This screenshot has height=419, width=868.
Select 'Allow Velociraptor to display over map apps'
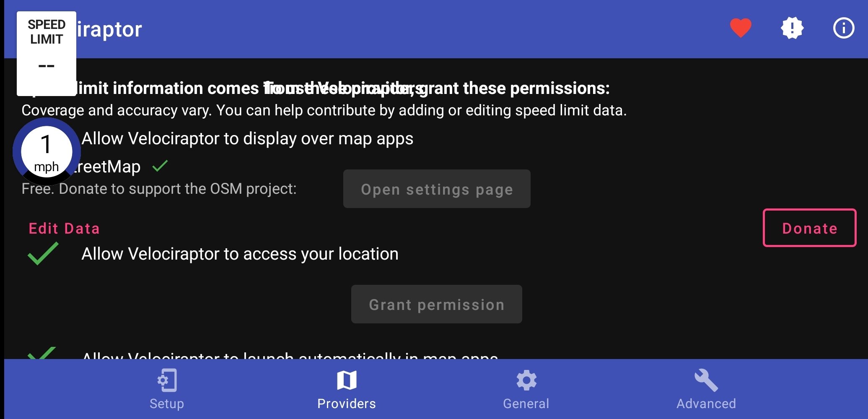247,139
